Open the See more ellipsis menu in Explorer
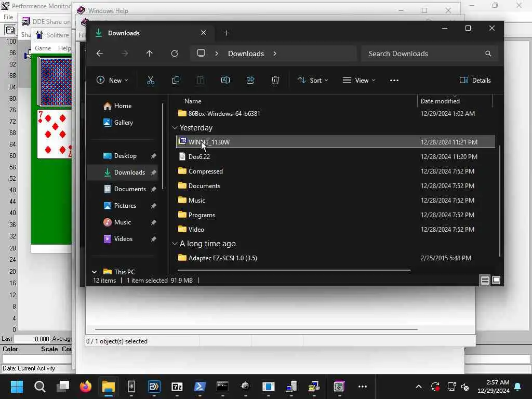532x399 pixels. (x=394, y=81)
